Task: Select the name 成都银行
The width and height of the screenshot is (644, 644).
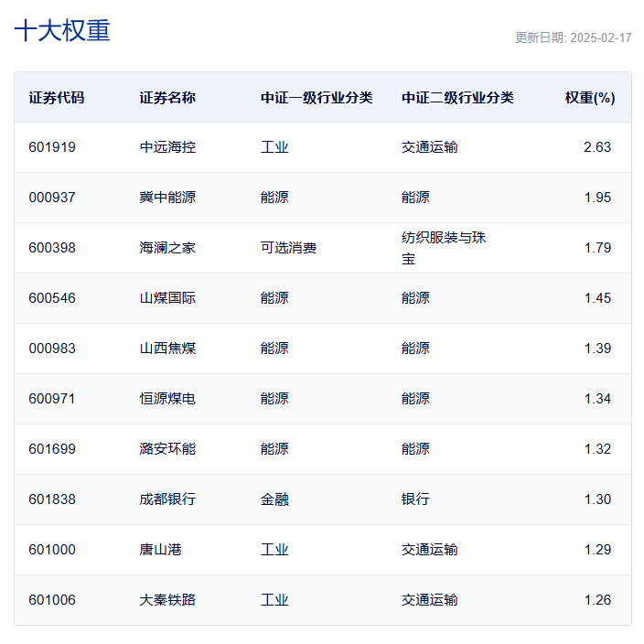Action: pyautogui.click(x=167, y=499)
